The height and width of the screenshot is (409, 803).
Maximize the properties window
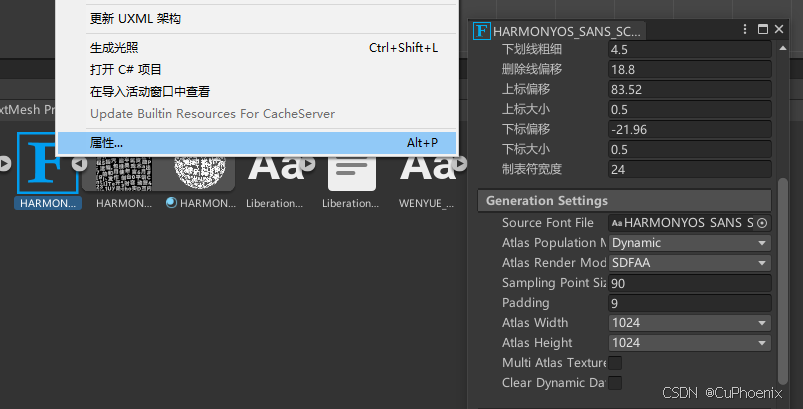point(763,29)
